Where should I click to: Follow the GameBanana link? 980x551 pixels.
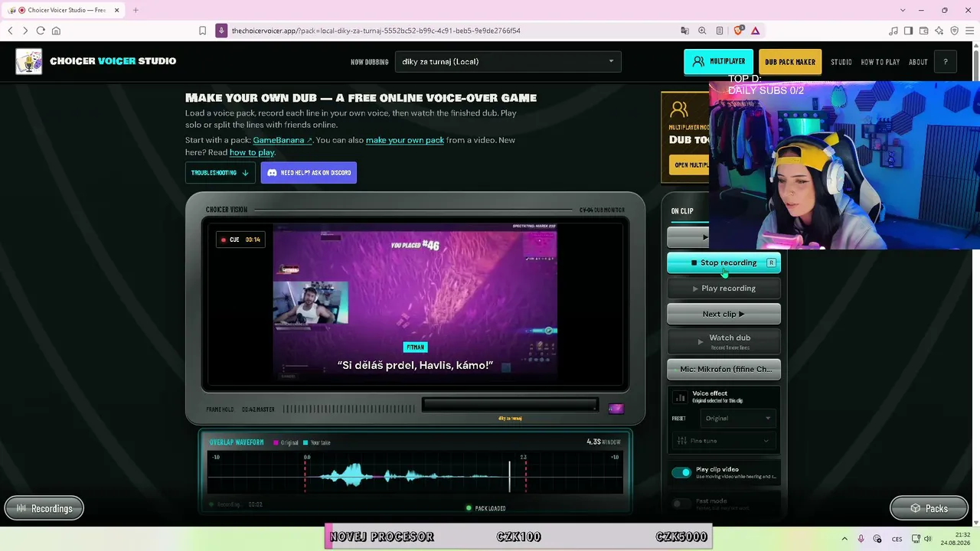click(283, 140)
